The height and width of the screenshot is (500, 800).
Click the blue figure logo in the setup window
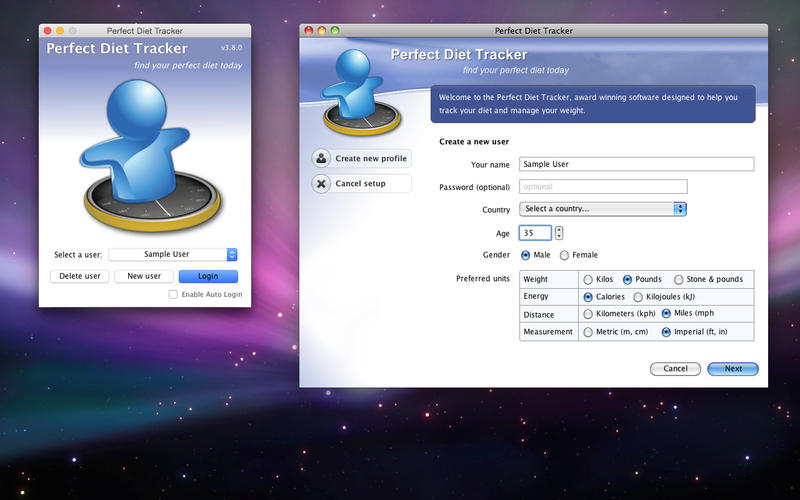click(x=361, y=92)
